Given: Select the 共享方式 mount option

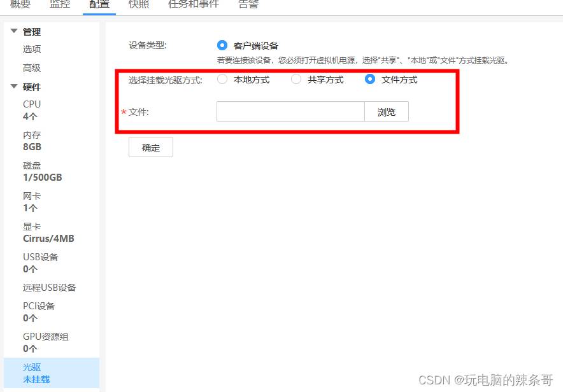Looking at the screenshot, I should pos(296,80).
